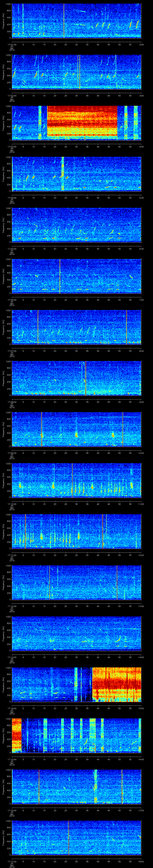Click the 12:00 end time label

141,555
